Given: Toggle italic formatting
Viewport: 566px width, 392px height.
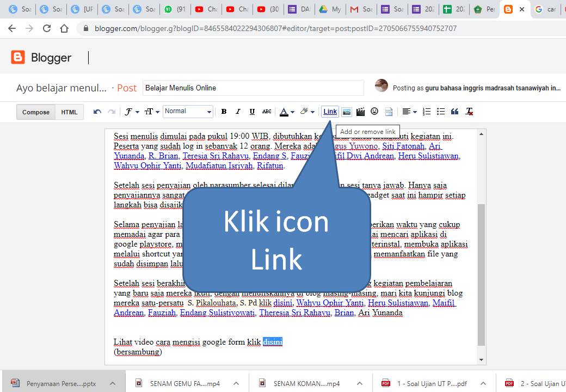Looking at the screenshot, I should tap(238, 111).
